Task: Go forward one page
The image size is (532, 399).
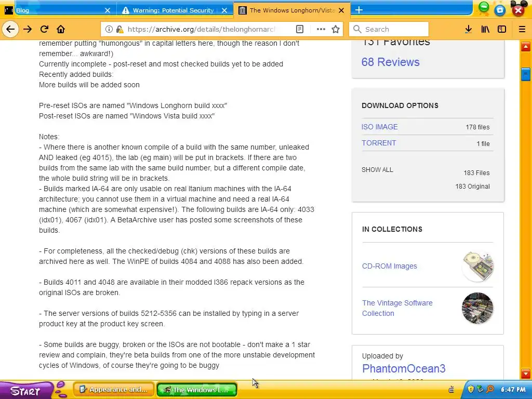Action: (28, 29)
